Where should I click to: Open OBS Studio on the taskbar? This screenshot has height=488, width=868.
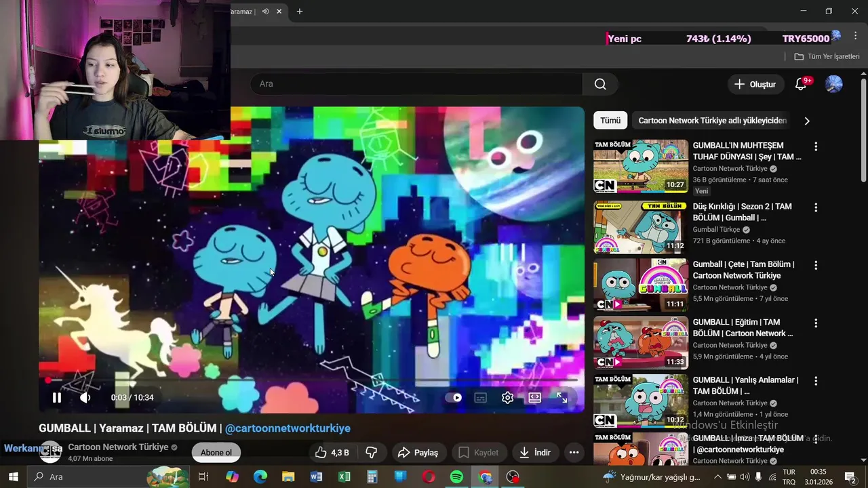point(513,476)
